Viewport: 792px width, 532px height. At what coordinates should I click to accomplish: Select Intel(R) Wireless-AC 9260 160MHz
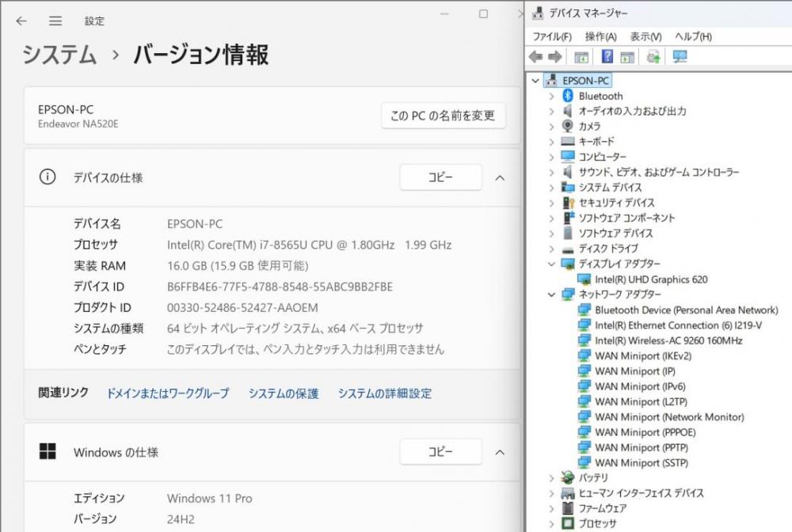pyautogui.click(x=668, y=340)
